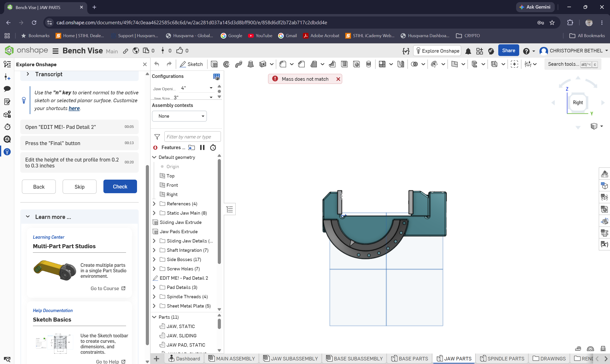Collapse the Learn more section

point(28,217)
